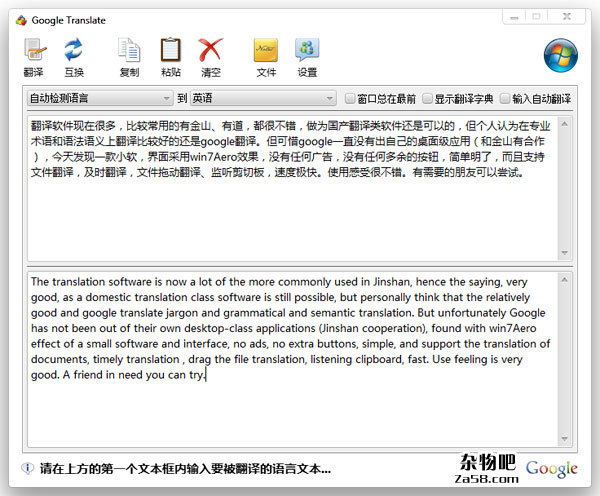Click into the Chinese source text box
600x496 pixels.
292,188
